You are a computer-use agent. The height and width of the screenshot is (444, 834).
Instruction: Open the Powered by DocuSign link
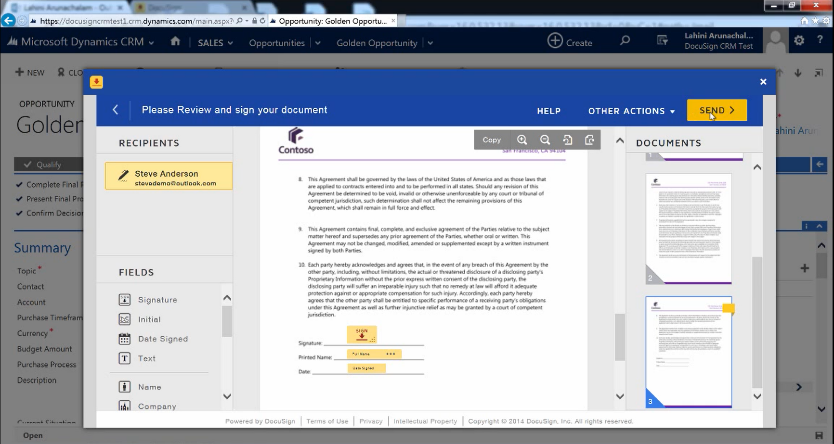coord(260,421)
